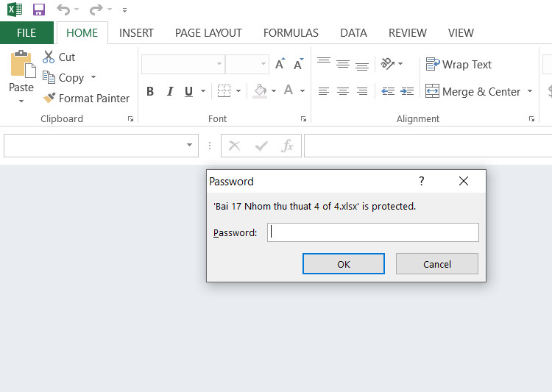
Task: Expand Merge & Center options arrow
Action: pyautogui.click(x=530, y=91)
